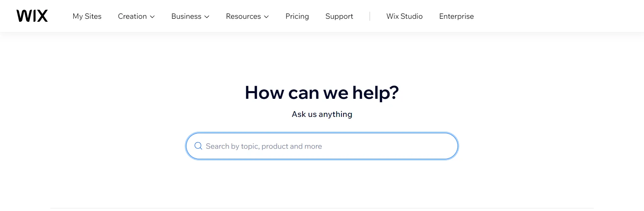This screenshot has width=644, height=211.
Task: Go to the Pricing page
Action: (x=297, y=16)
